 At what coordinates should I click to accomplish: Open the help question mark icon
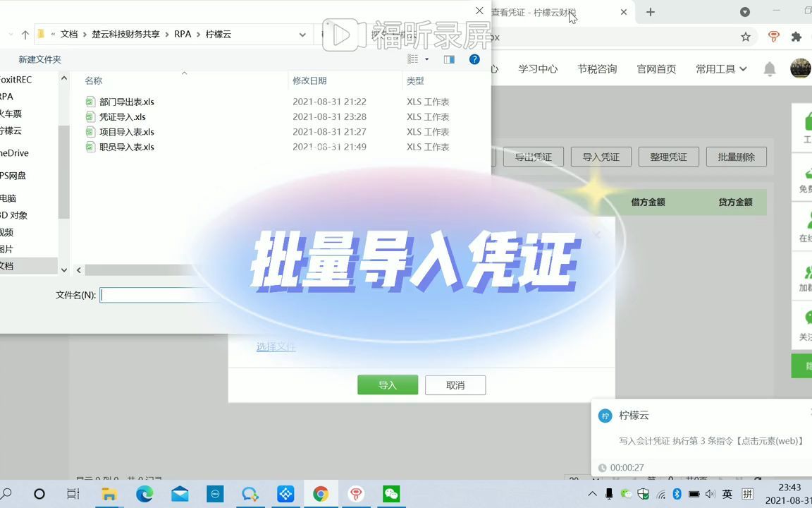(474, 59)
